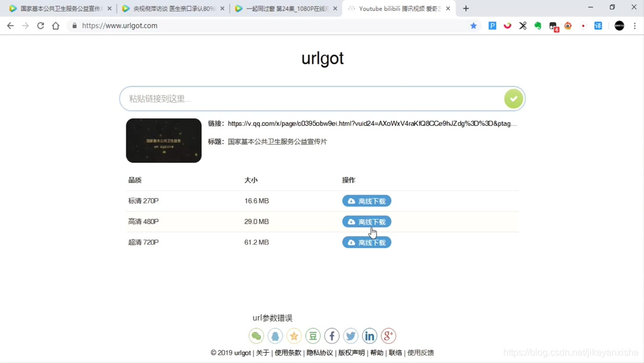Click the video thumbnail image
Image resolution: width=644 pixels, height=363 pixels.
pos(164,140)
